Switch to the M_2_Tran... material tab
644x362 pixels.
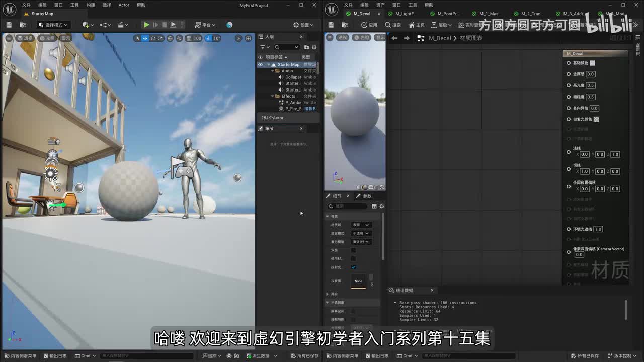point(528,14)
